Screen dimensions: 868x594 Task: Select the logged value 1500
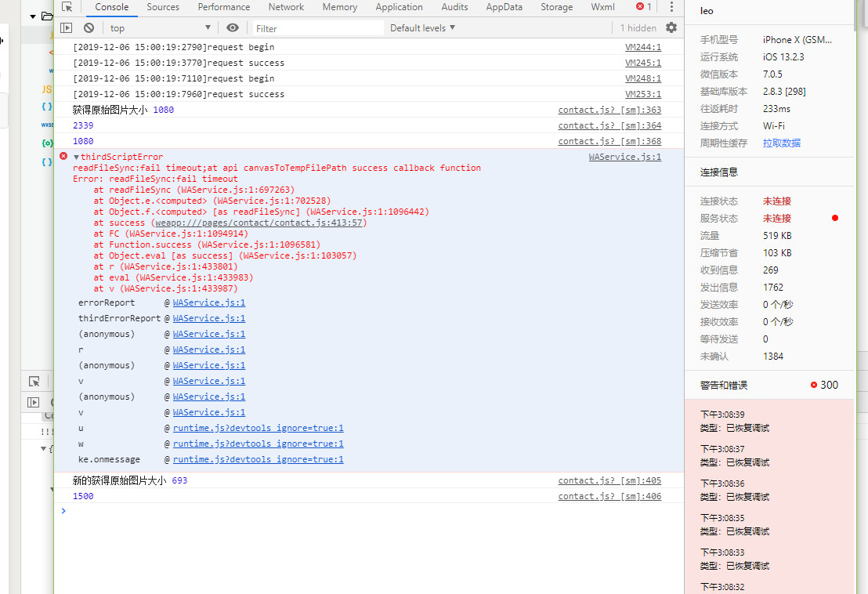coord(83,496)
